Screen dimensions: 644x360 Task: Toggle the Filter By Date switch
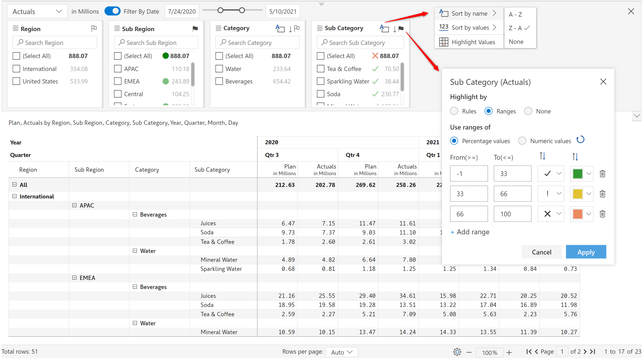coord(112,11)
